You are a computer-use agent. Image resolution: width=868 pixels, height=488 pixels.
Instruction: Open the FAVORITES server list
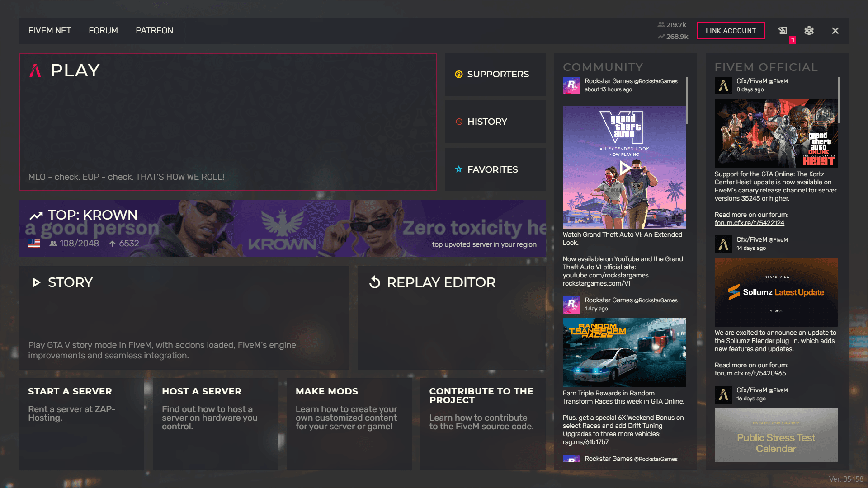[495, 169]
